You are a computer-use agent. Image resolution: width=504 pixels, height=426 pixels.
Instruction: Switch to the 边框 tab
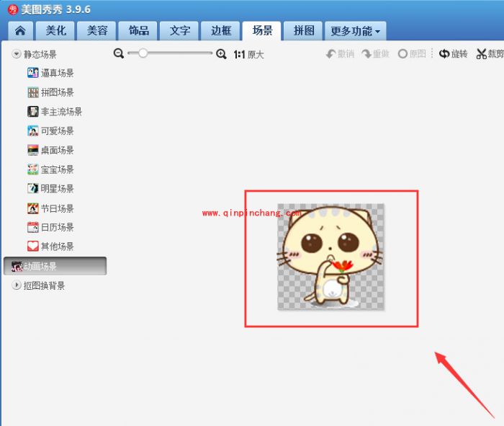coord(221,31)
